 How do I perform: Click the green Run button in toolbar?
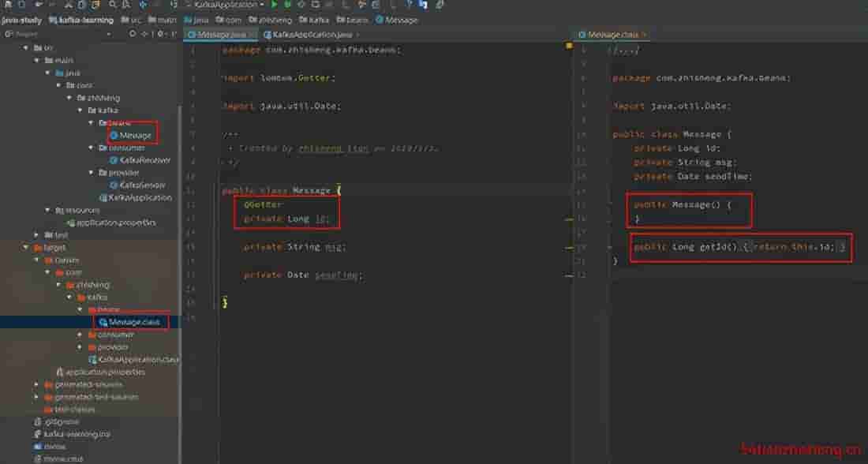275,5
